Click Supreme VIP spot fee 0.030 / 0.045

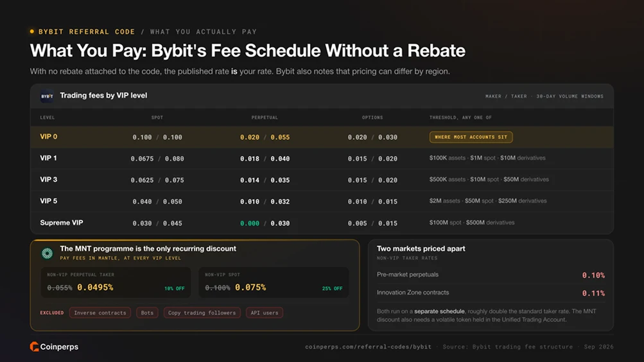157,223
